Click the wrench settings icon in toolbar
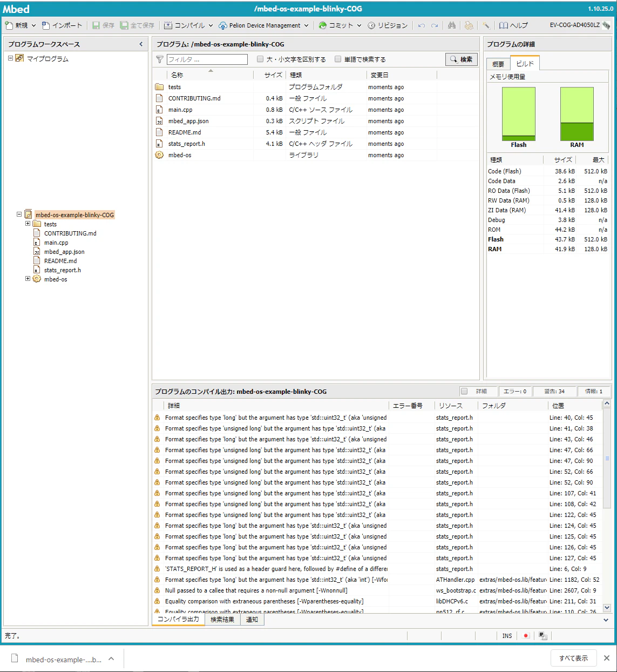This screenshot has width=617, height=672. [x=486, y=25]
